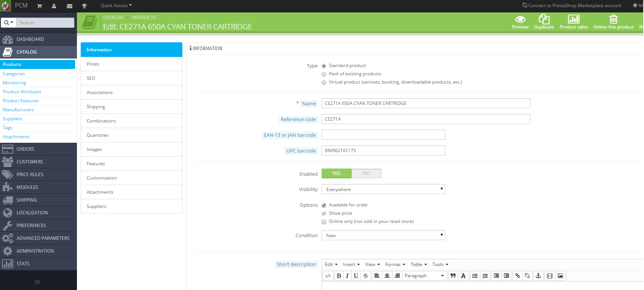Open Orders section
This screenshot has width=644, height=290.
click(x=38, y=149)
